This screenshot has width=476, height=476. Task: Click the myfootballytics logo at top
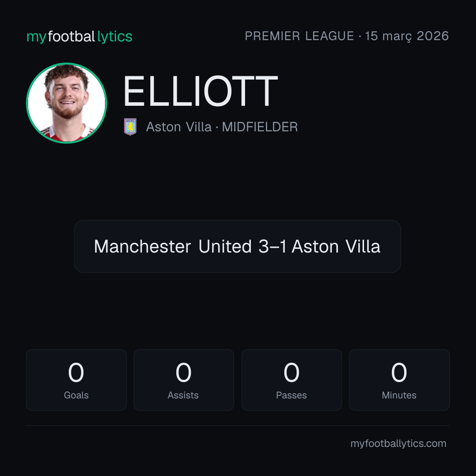pyautogui.click(x=79, y=37)
